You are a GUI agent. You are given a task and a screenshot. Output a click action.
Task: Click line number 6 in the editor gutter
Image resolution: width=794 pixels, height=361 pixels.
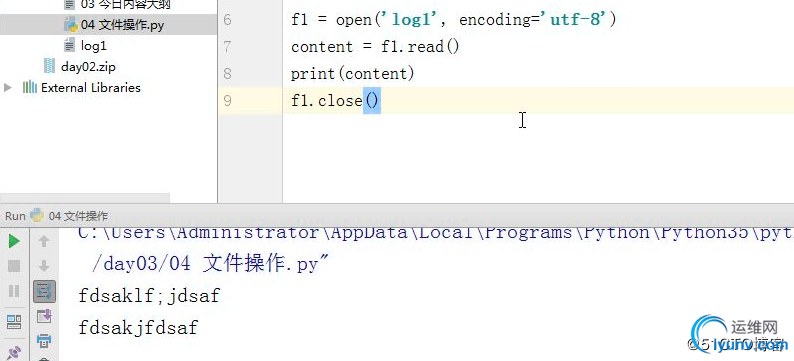coord(227,20)
